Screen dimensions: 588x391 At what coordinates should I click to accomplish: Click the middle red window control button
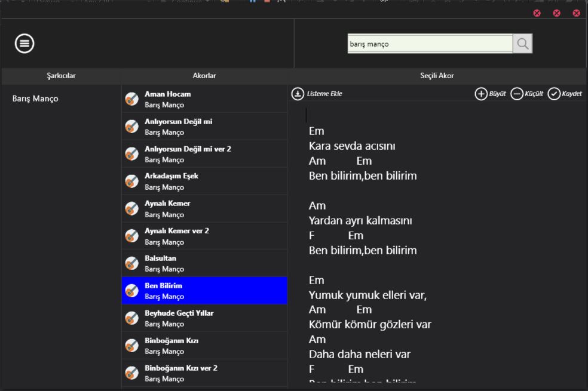(x=557, y=13)
